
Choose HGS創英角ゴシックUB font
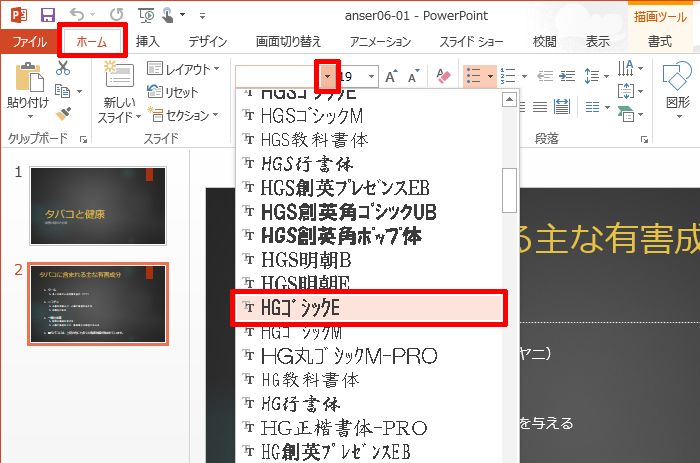pyautogui.click(x=368, y=212)
